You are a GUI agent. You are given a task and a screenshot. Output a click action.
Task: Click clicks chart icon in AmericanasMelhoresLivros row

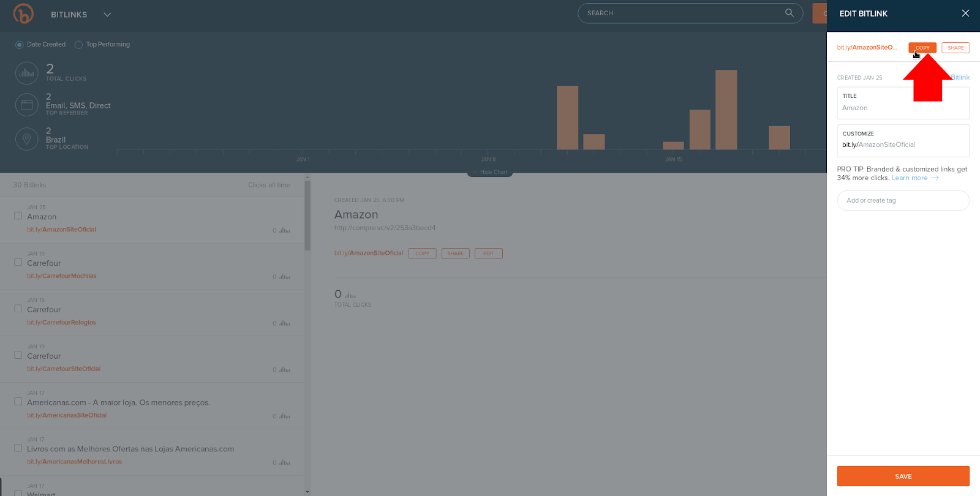click(x=285, y=463)
